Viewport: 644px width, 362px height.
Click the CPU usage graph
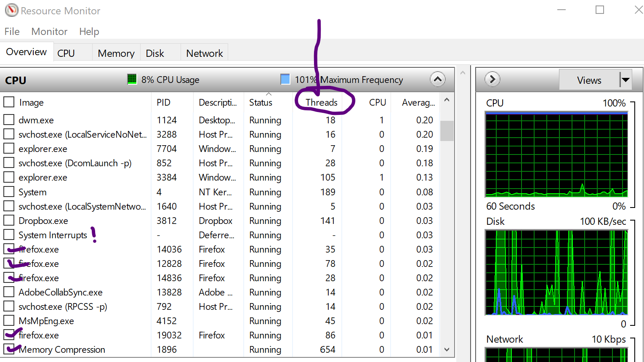coord(556,154)
